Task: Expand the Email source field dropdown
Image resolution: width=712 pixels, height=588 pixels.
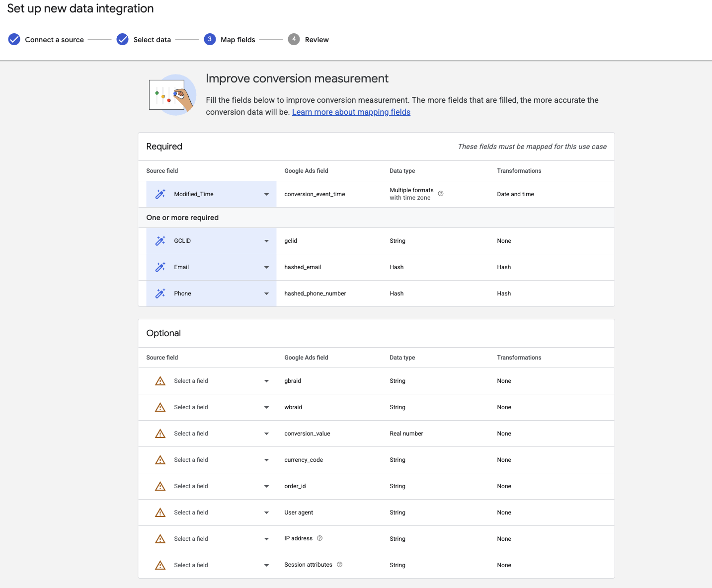Action: [266, 267]
